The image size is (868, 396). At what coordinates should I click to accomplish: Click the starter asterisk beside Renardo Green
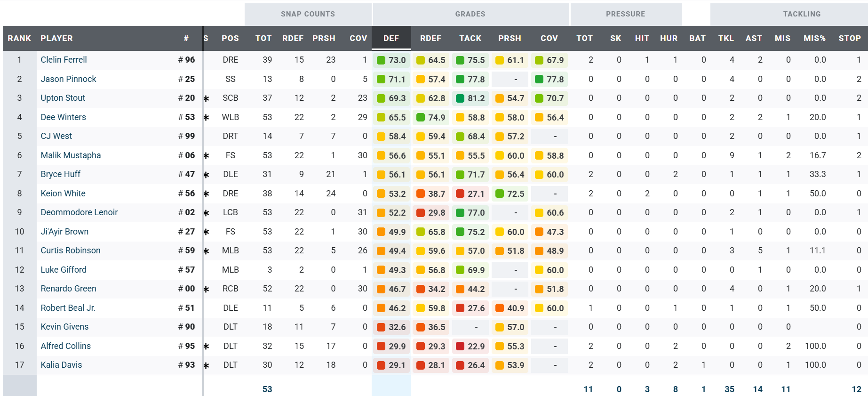click(206, 289)
